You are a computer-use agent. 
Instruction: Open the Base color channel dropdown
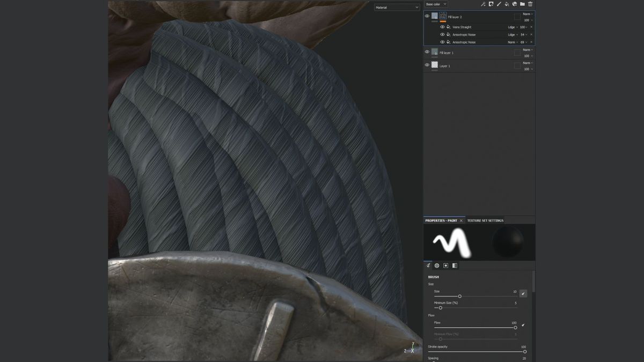click(x=436, y=4)
